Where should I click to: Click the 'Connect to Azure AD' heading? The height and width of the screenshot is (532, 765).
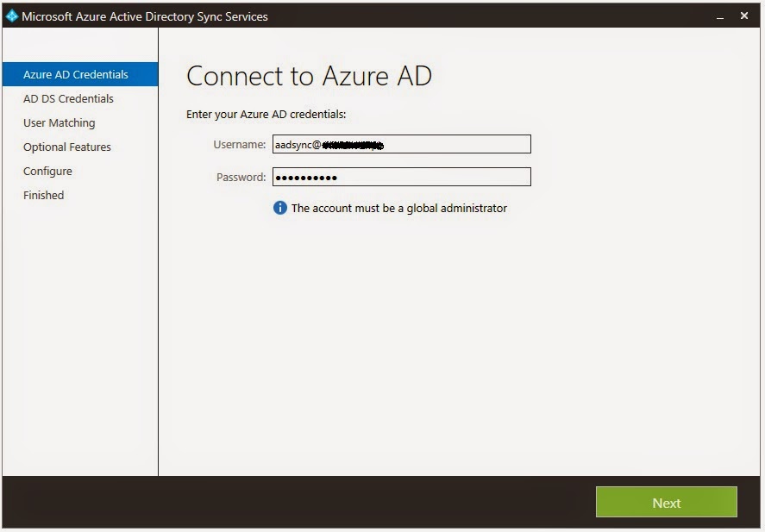pyautogui.click(x=309, y=76)
